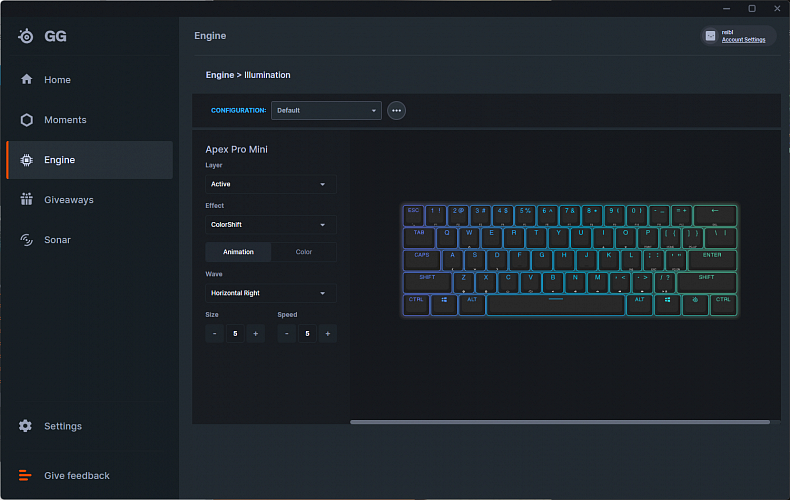Image resolution: width=790 pixels, height=500 pixels.
Task: Select the spacebar on keyboard preview
Action: (556, 304)
